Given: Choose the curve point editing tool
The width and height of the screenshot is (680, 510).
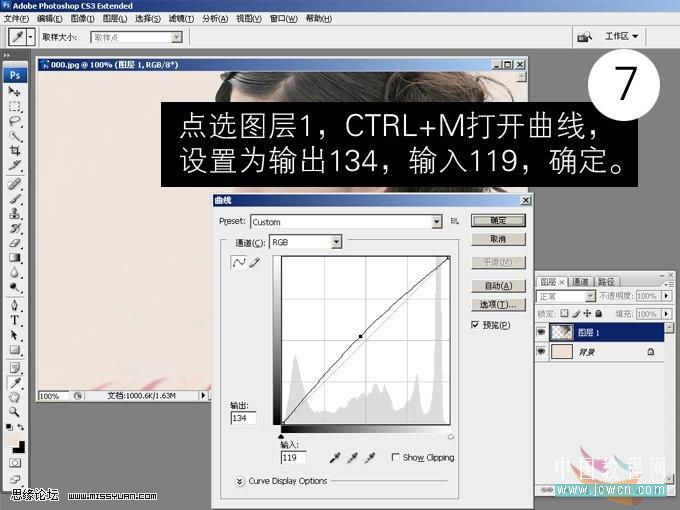Looking at the screenshot, I should 238,263.
